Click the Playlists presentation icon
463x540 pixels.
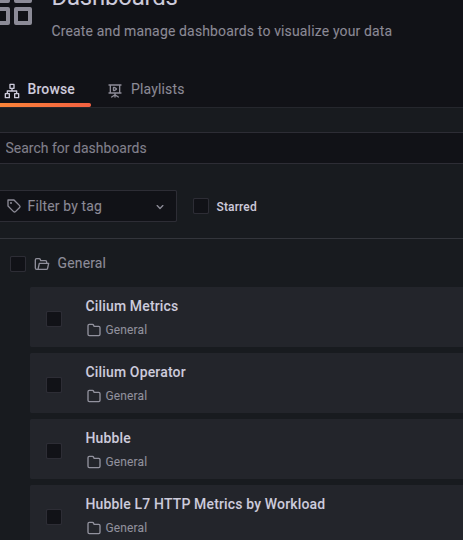(115, 91)
